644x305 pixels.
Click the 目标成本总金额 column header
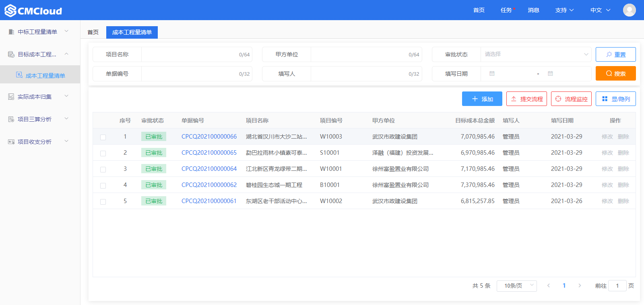pos(475,120)
